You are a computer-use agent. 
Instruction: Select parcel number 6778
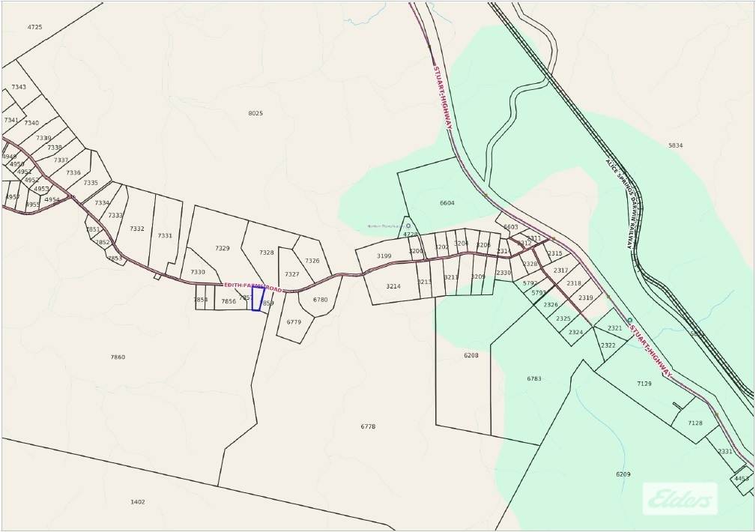tap(368, 426)
